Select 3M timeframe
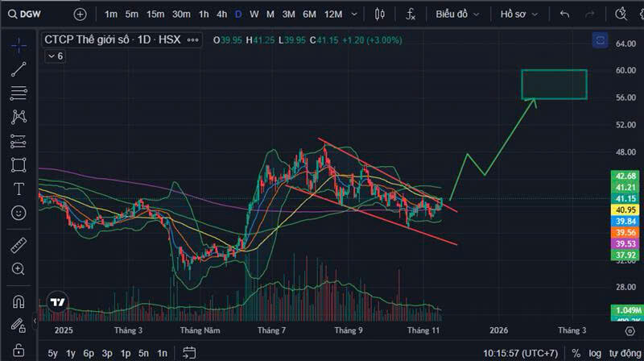Viewport: 644px width, 361px height. (288, 15)
